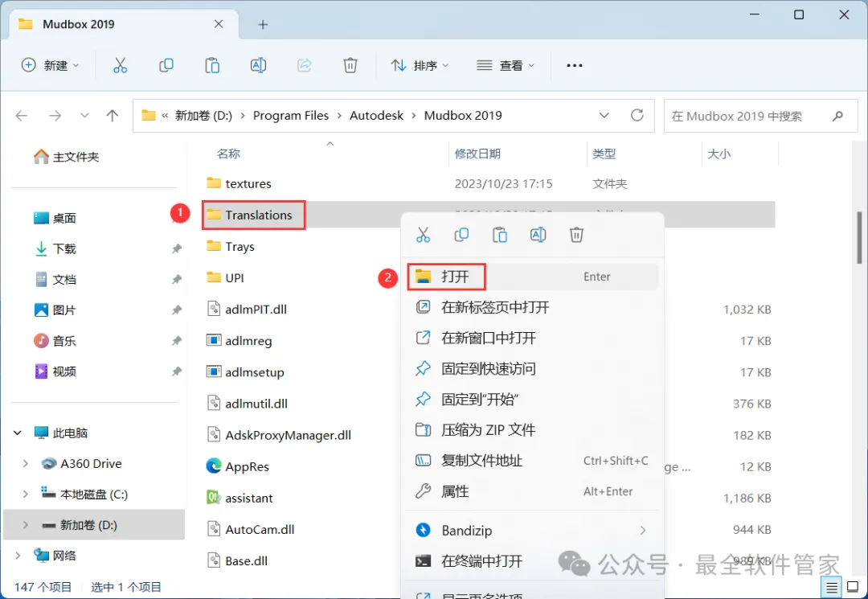Click the Rename icon in the top toolbar

(258, 65)
